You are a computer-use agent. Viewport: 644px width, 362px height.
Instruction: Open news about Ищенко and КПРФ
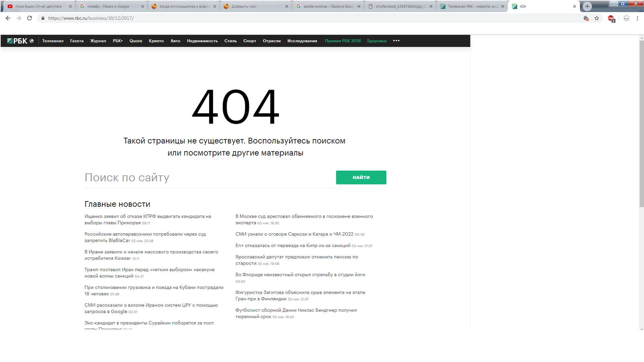(x=148, y=220)
